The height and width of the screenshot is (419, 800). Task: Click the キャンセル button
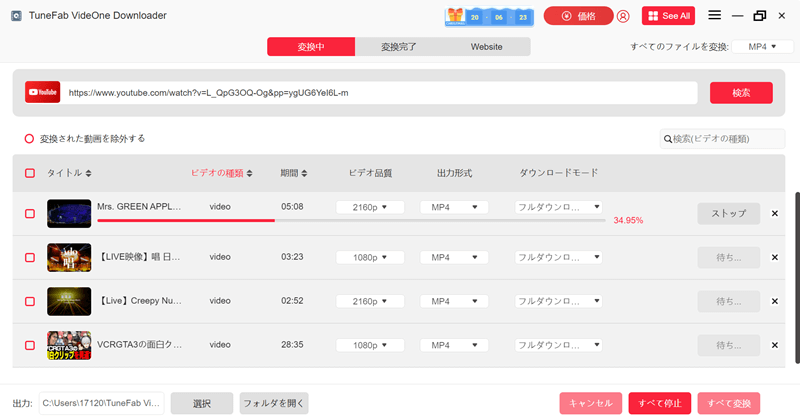[590, 403]
